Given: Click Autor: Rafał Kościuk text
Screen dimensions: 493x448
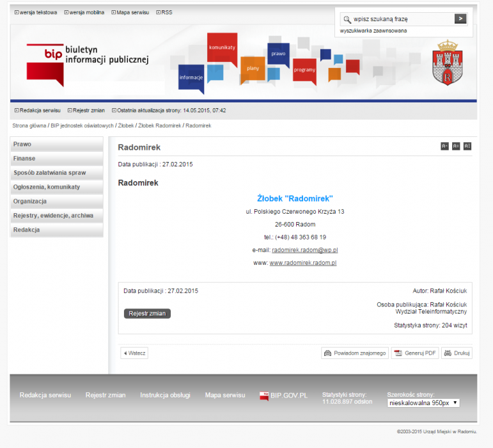Looking at the screenshot, I should point(440,291).
